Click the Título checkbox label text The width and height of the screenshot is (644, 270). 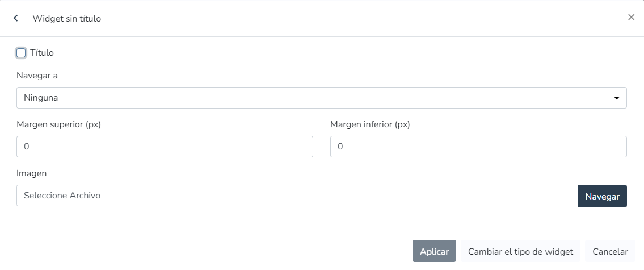42,53
